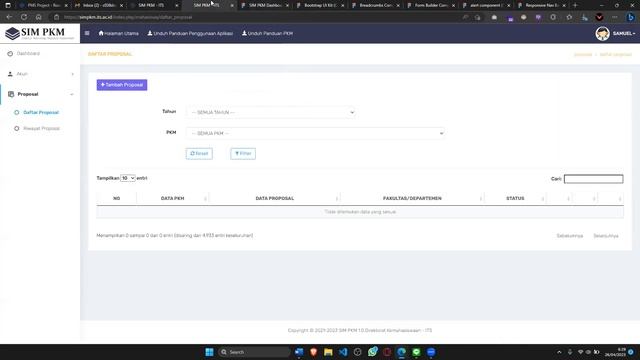Select Riwayat Proposal in sidebar
The height and width of the screenshot is (360, 640).
coord(41,129)
